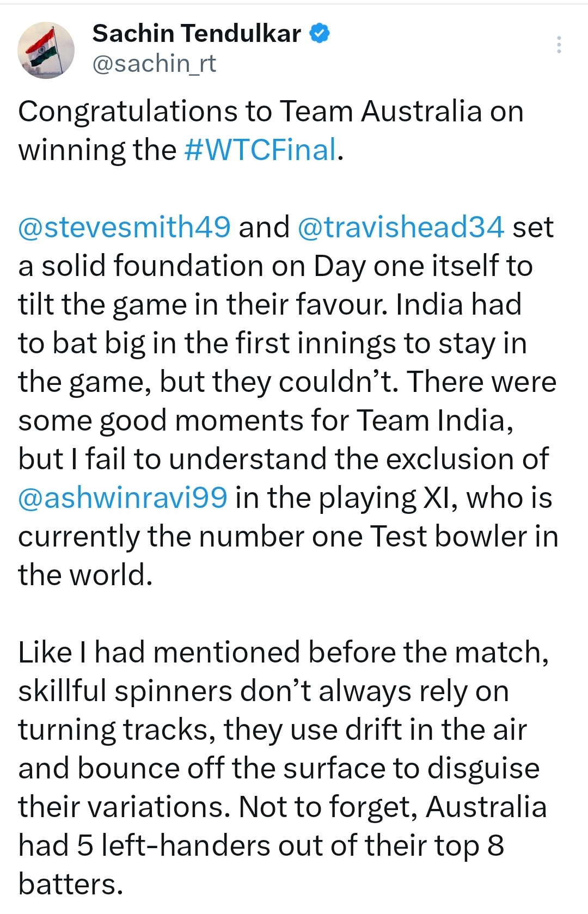Click the 'Like I had mentioned before the match' line

click(284, 653)
